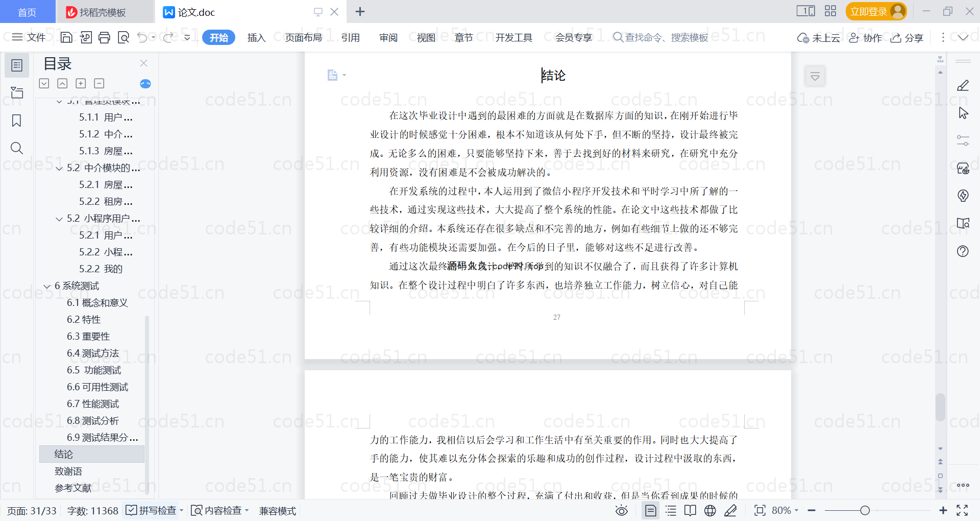This screenshot has height=521, width=980.
Task: Open settings sliders icon in right sidebar
Action: [963, 140]
